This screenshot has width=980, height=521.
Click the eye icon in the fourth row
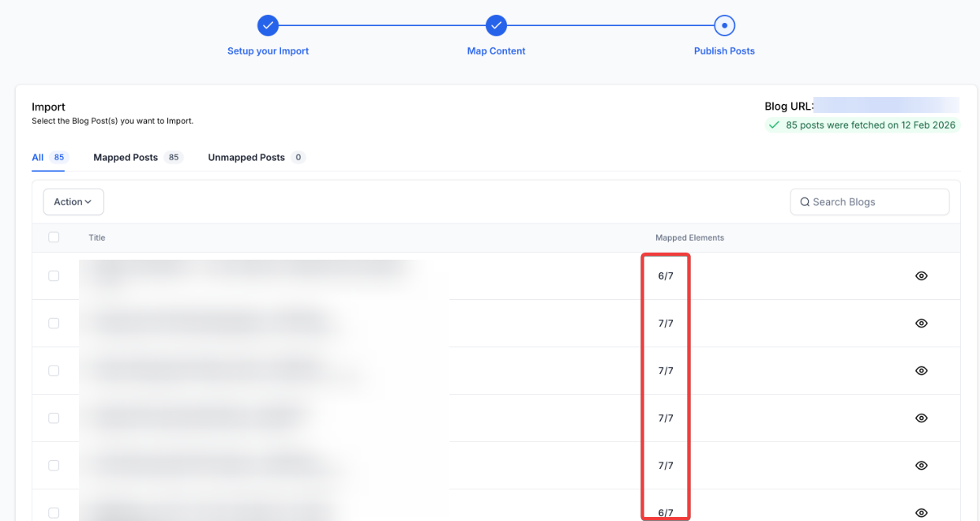[x=921, y=418]
